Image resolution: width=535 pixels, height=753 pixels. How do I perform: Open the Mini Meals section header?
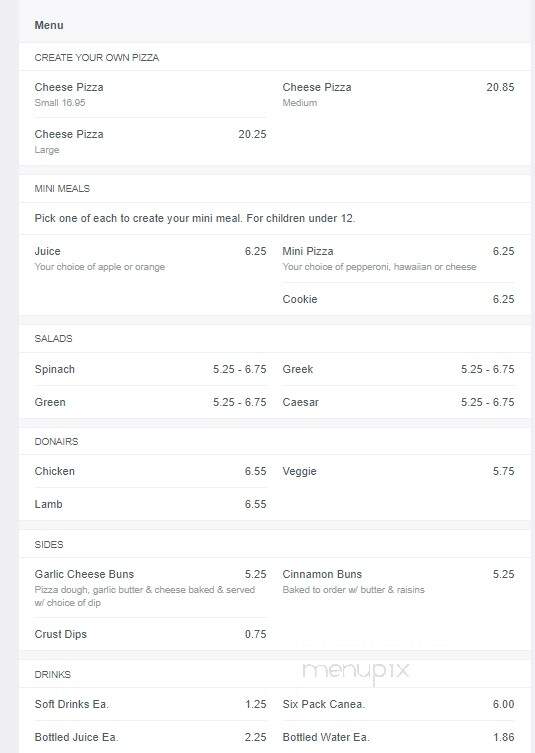(62, 189)
